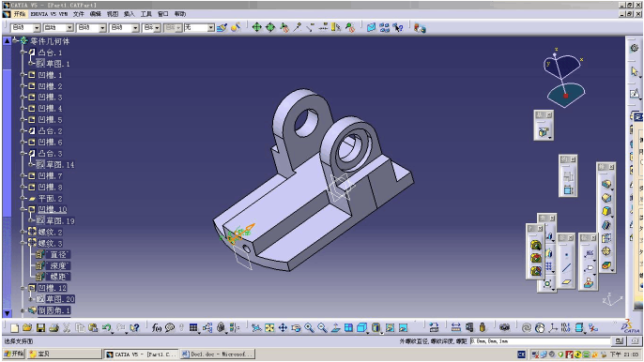Click the Zoom In magnifier icon
644x362 pixels.
click(309, 327)
